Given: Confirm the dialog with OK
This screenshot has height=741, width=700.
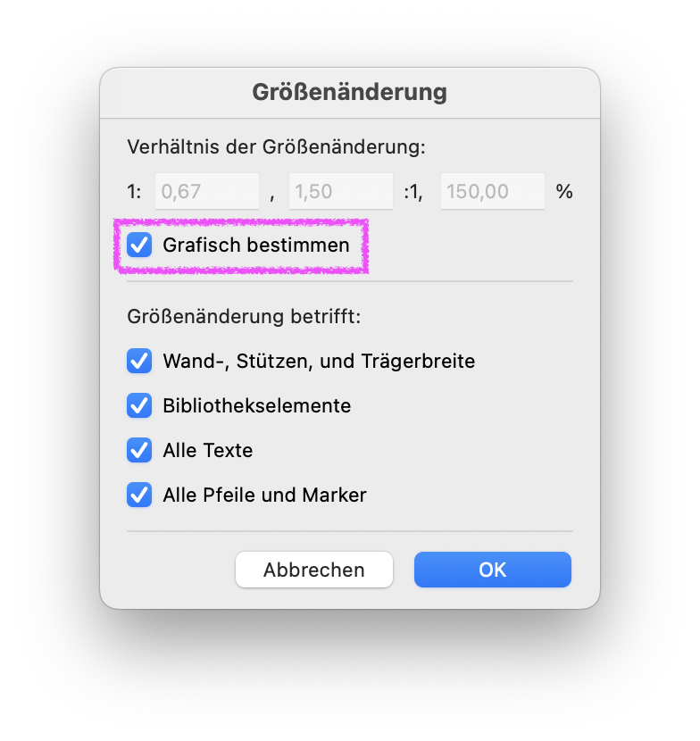Looking at the screenshot, I should (493, 570).
